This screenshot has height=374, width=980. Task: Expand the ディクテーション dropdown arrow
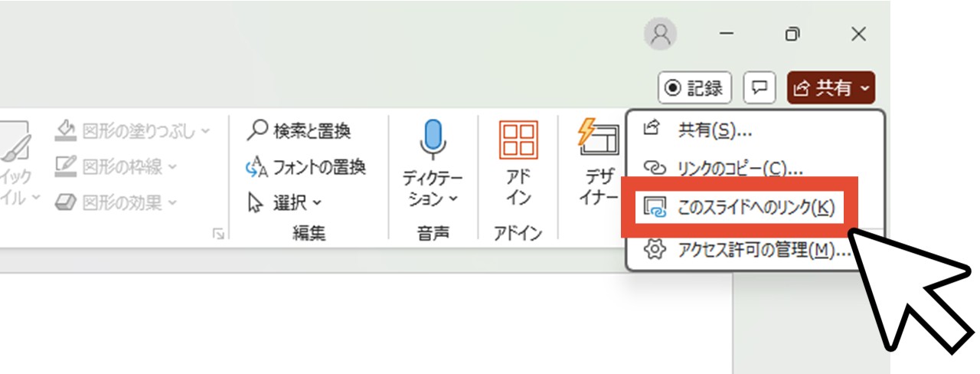point(452,199)
